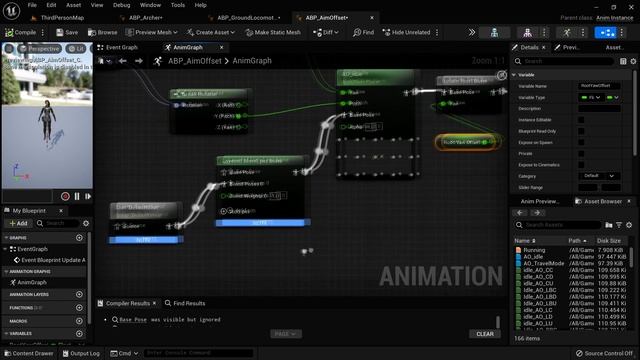Viewport: 640px width, 360px height.
Task: Open the Edit menu
Action: click(x=51, y=5)
